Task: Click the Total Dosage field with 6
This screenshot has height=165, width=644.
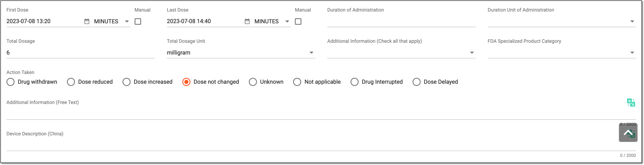Action: coord(80,53)
